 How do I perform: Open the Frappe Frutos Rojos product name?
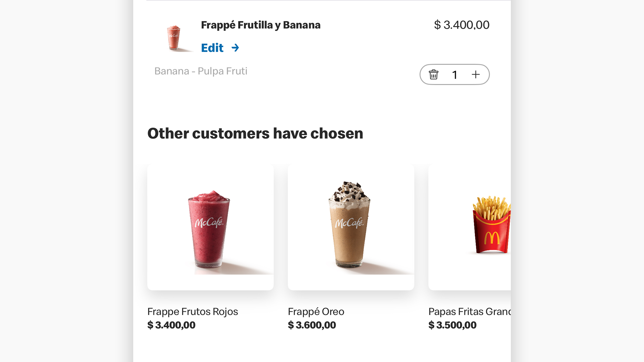tap(193, 312)
